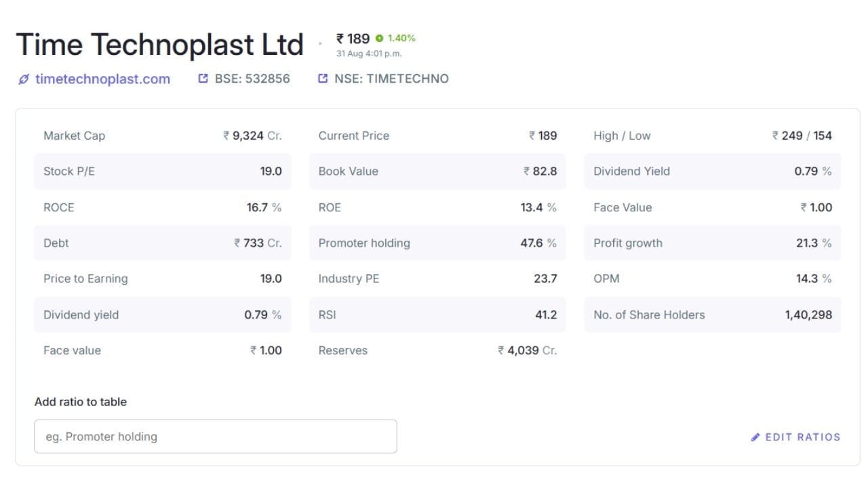The image size is (868, 488).
Task: Click the 'Promoter holding' label in the ratios table
Action: [x=364, y=243]
